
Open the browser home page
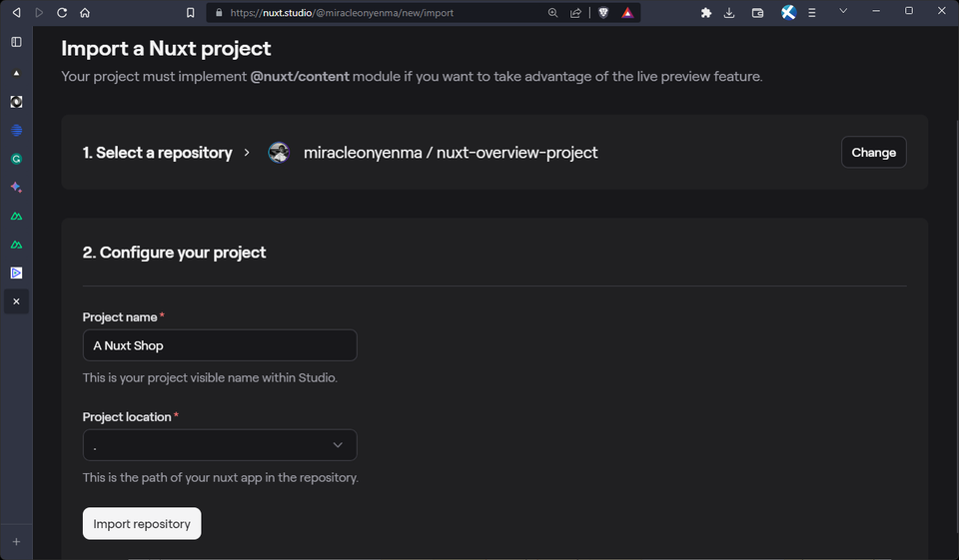85,12
